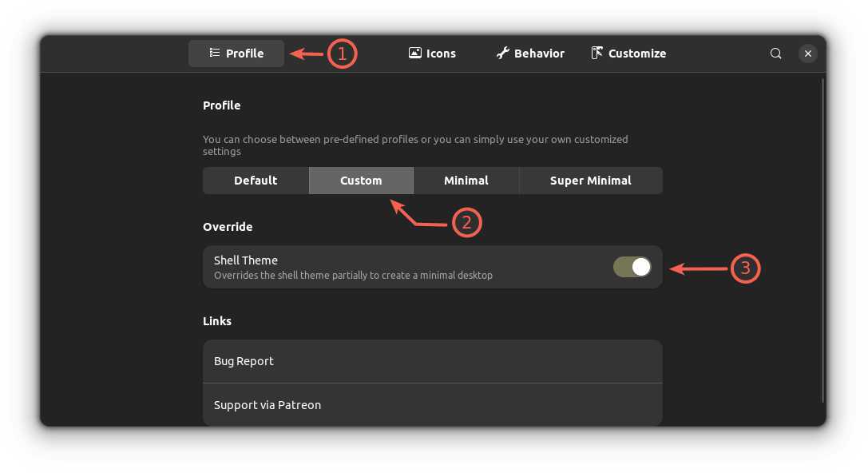Switch to the Customize tab
The width and height of the screenshot is (868, 473).
pyautogui.click(x=628, y=54)
